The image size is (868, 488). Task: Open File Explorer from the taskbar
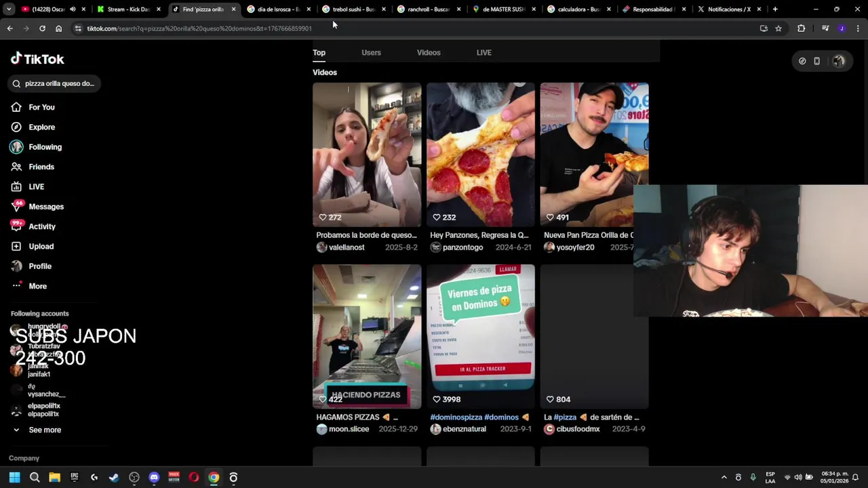click(x=54, y=477)
